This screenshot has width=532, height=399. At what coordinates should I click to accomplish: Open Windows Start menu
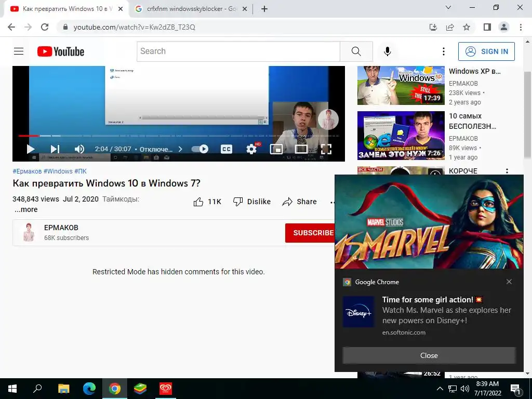click(12, 389)
